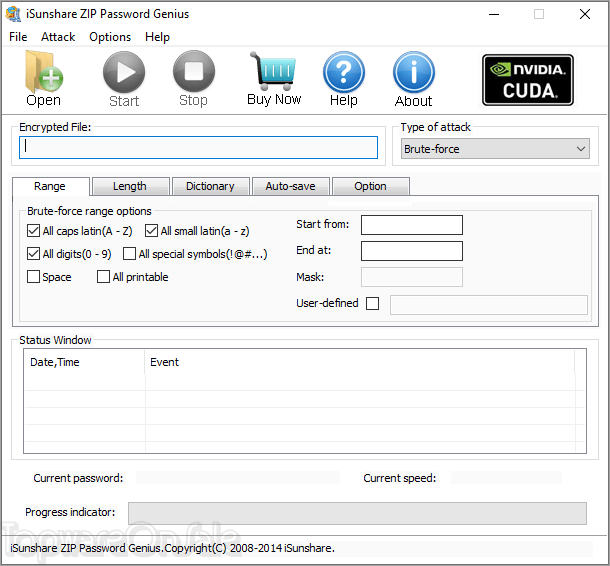Close the ZIP Password Genius window
Viewport: 610px width, 566px height.
(584, 14)
